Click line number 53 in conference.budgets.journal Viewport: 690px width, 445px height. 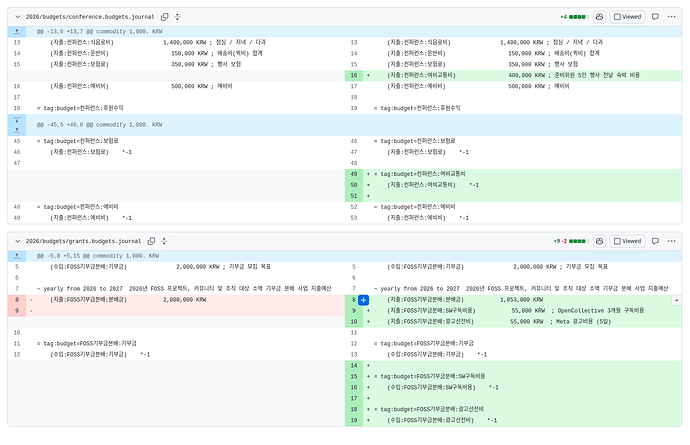[354, 218]
